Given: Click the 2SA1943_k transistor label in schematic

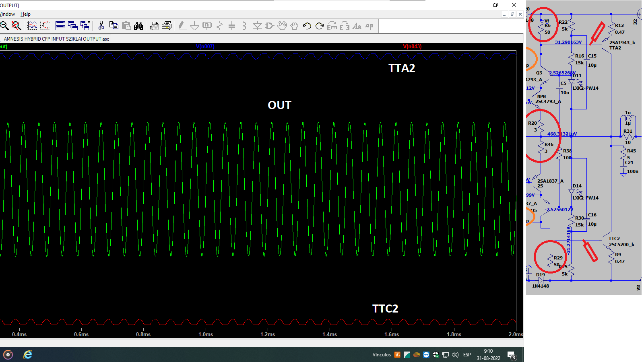Looking at the screenshot, I should [x=622, y=43].
